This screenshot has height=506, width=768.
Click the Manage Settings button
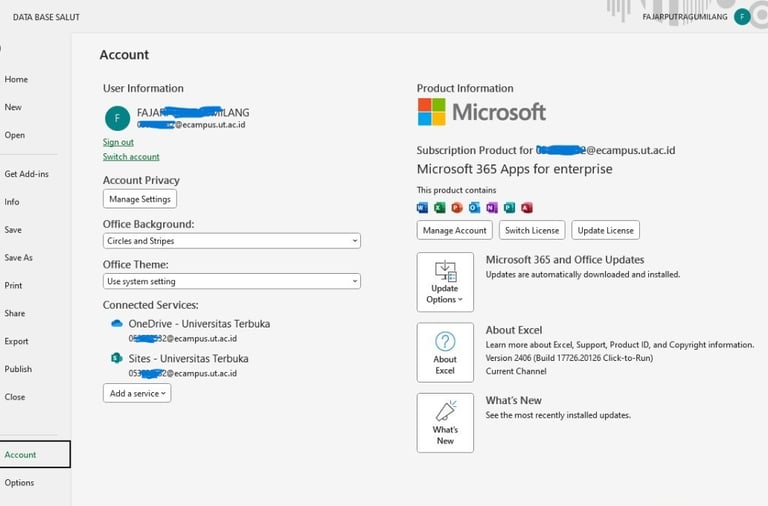click(x=140, y=199)
